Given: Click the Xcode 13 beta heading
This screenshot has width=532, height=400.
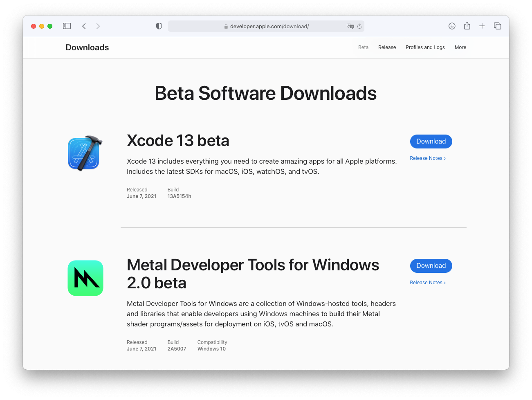Looking at the screenshot, I should point(178,141).
